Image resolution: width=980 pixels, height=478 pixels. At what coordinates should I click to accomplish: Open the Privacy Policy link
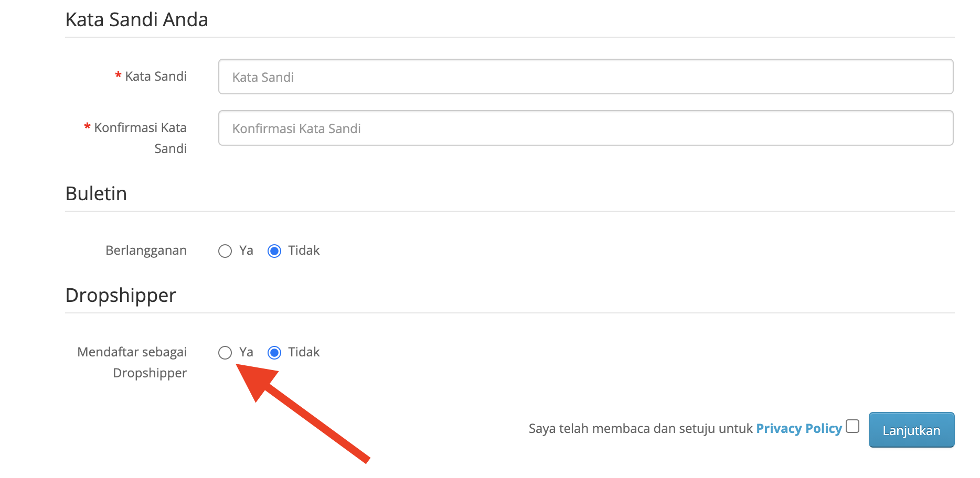(798, 429)
